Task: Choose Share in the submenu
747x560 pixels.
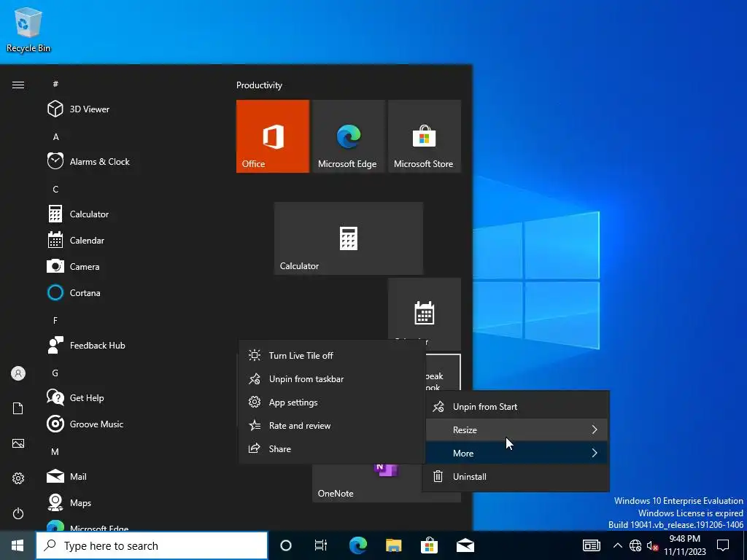Action: click(332, 448)
